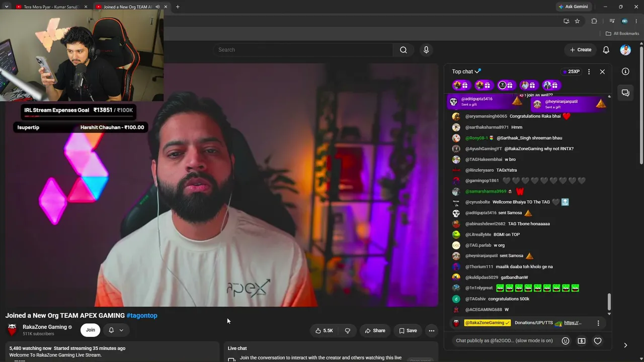The width and height of the screenshot is (644, 362).
Task: Click the Create button
Action: click(580, 50)
